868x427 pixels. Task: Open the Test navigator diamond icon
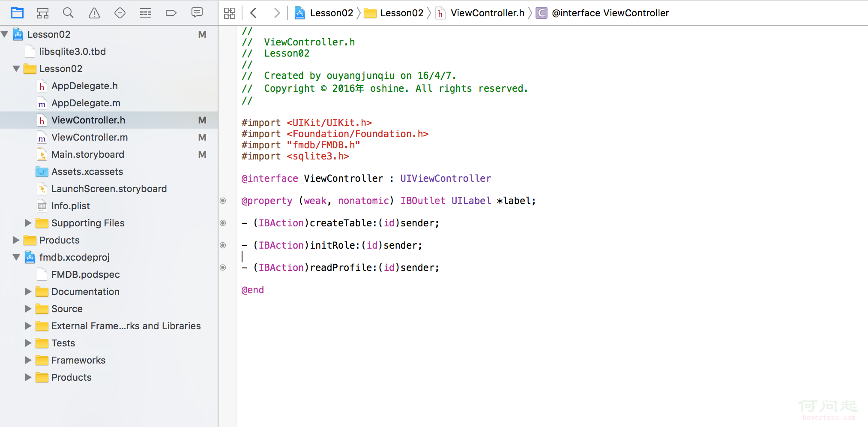tap(120, 13)
